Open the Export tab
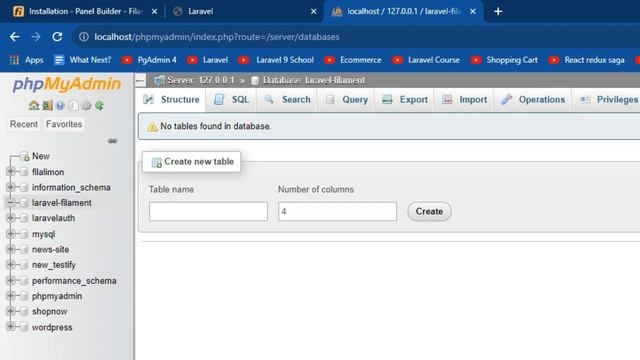 coord(404,100)
